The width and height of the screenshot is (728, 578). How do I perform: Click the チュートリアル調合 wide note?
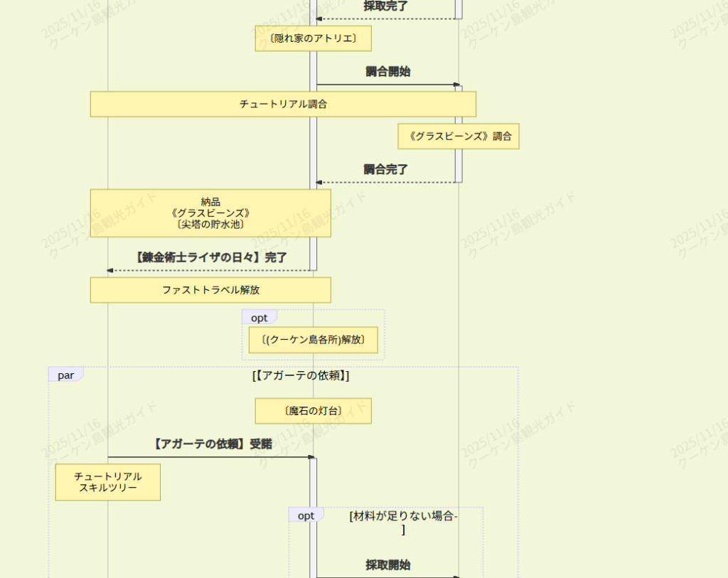[283, 104]
